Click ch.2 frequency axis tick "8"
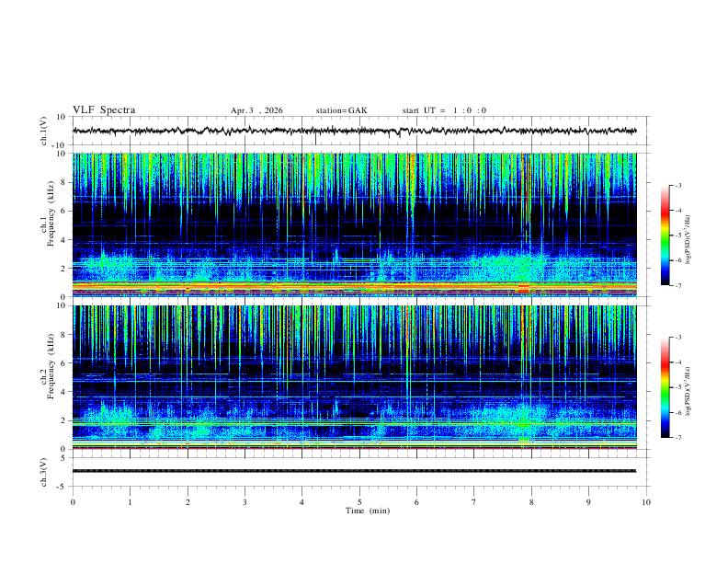Screen dimensions: 728x563 (x=63, y=335)
